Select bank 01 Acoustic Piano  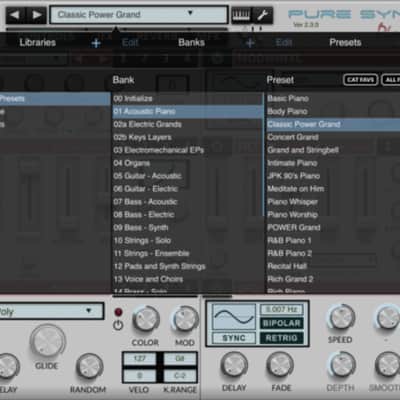point(188,111)
